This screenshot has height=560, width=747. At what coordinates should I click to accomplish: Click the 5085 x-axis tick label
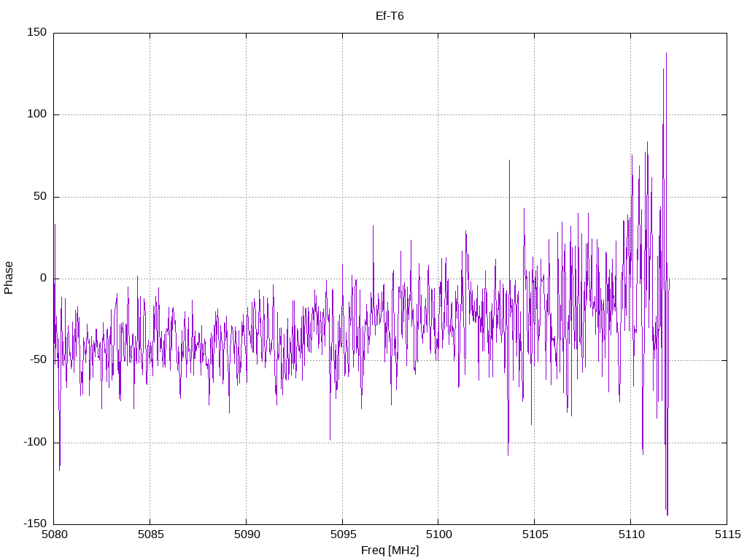tap(150, 534)
